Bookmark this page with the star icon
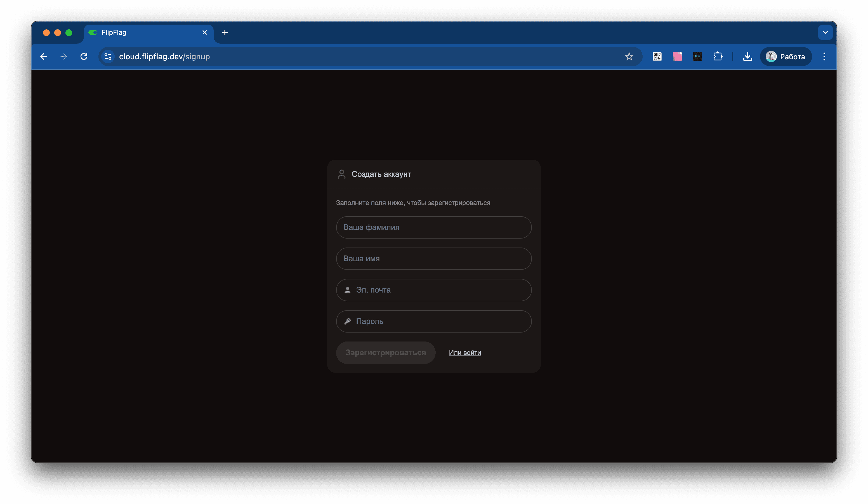 click(x=629, y=56)
